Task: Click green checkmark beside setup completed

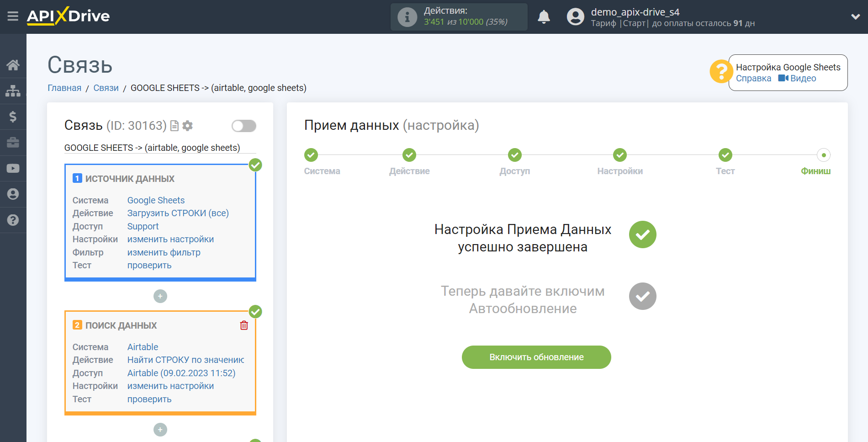Action: click(642, 234)
